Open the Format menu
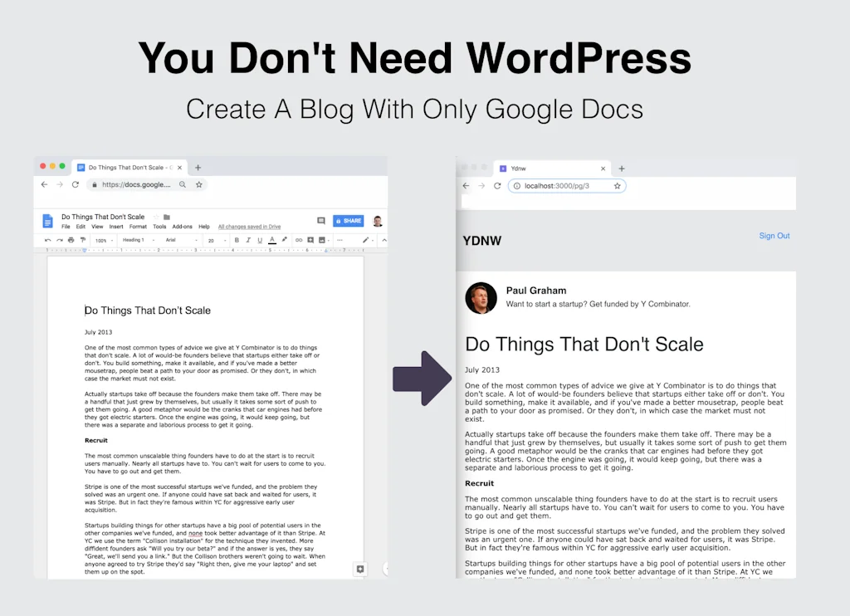850x616 pixels. click(138, 228)
